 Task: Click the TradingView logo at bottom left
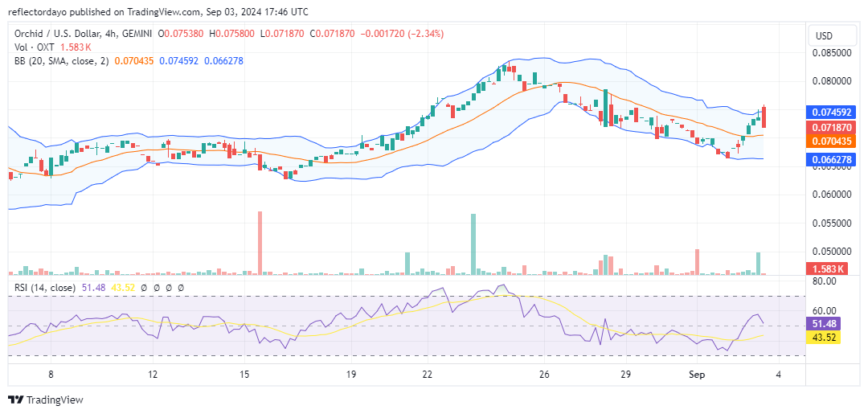coord(45,400)
